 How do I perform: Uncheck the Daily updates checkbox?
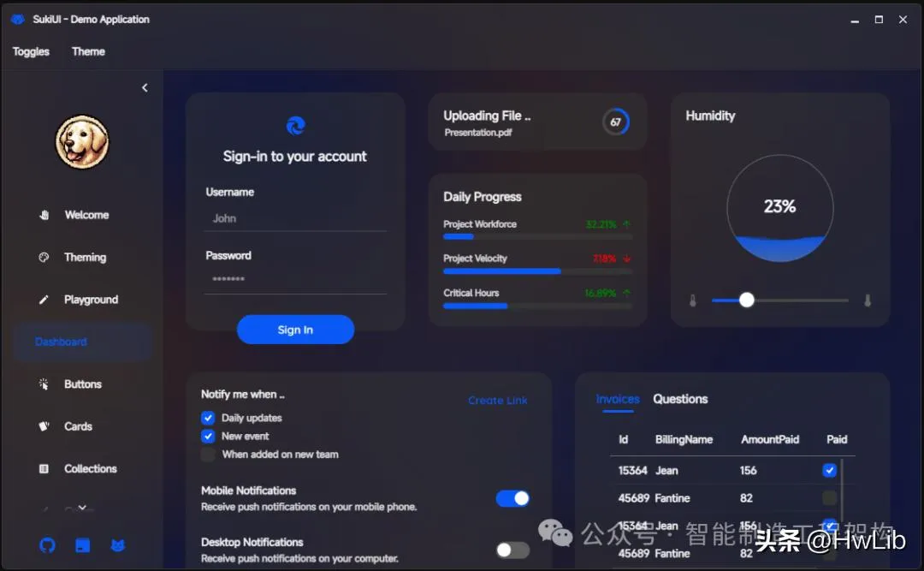pyautogui.click(x=208, y=418)
